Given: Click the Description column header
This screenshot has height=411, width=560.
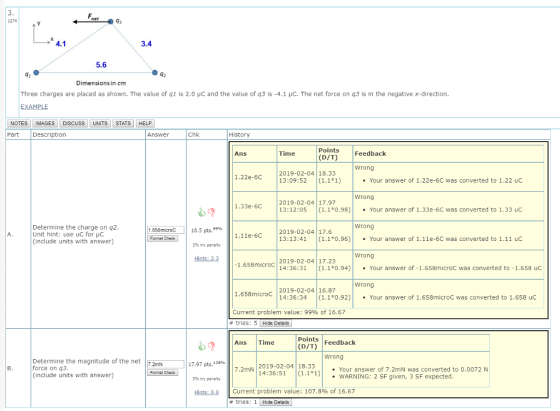Looking at the screenshot, I should [x=49, y=135].
